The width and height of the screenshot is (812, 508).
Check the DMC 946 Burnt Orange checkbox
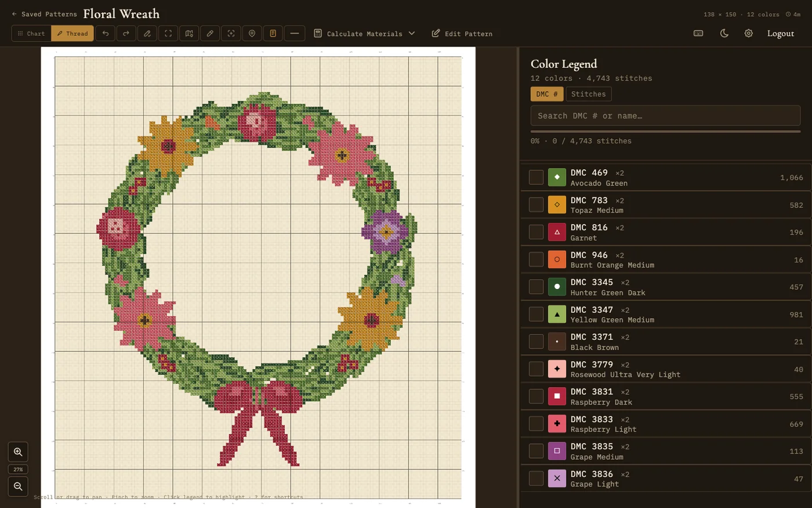point(536,259)
